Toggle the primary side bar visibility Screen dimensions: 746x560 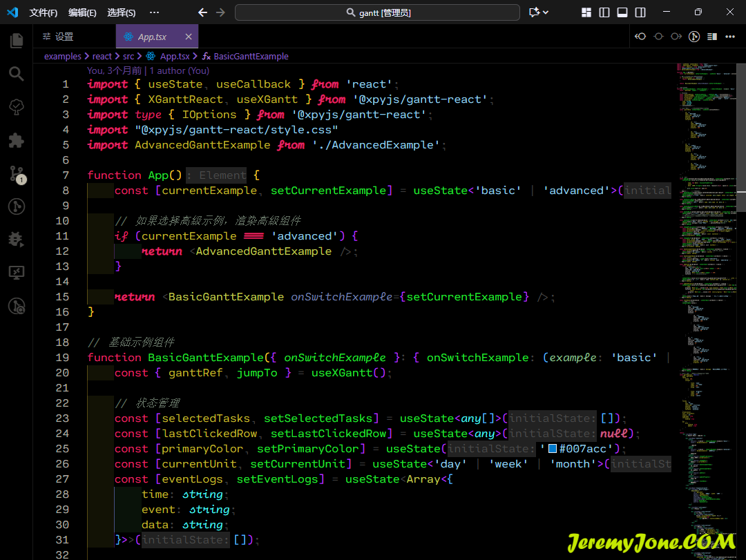(604, 12)
